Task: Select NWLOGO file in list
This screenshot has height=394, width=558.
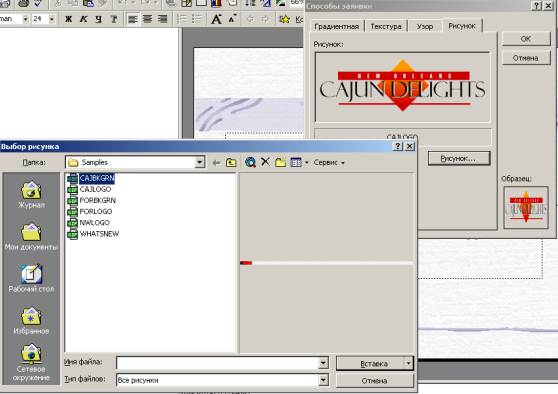Action: click(x=89, y=222)
